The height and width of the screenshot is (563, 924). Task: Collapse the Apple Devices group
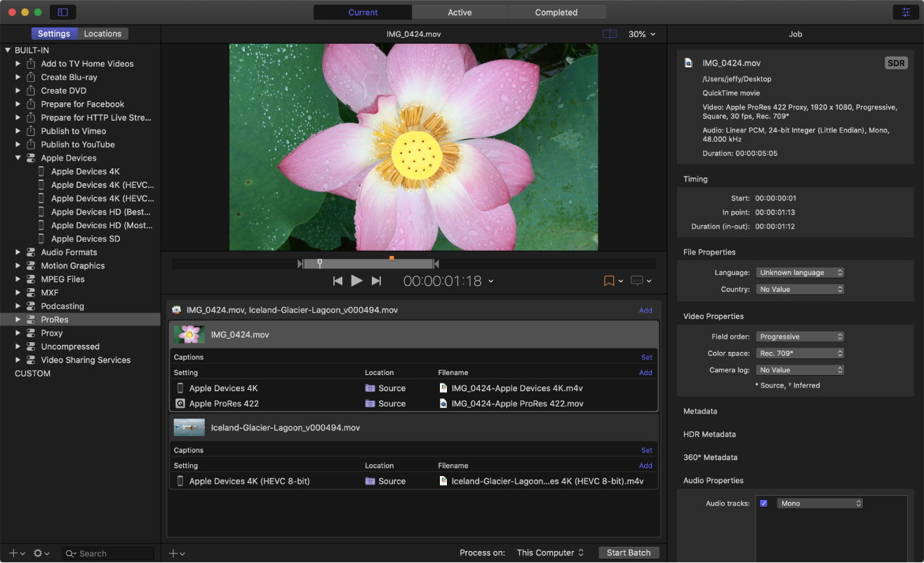pyautogui.click(x=18, y=158)
